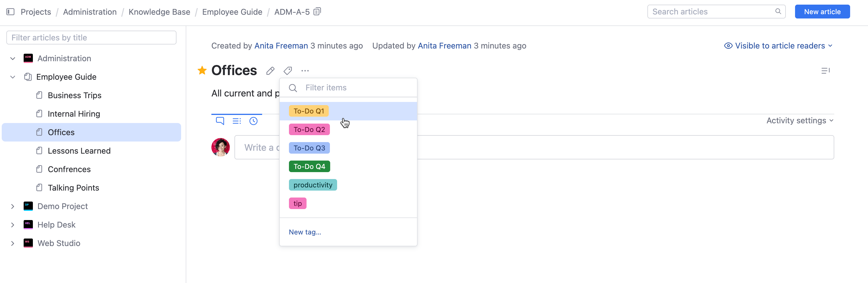Viewport: 868px width, 283px height.
Task: Collapse the Administration project tree
Action: coord(12,58)
